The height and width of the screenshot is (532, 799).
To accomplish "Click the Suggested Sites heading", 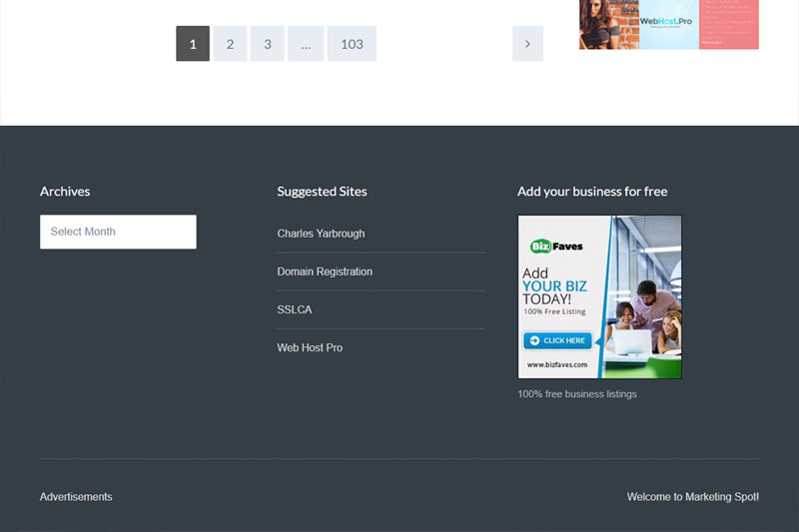I will pyautogui.click(x=322, y=192).
